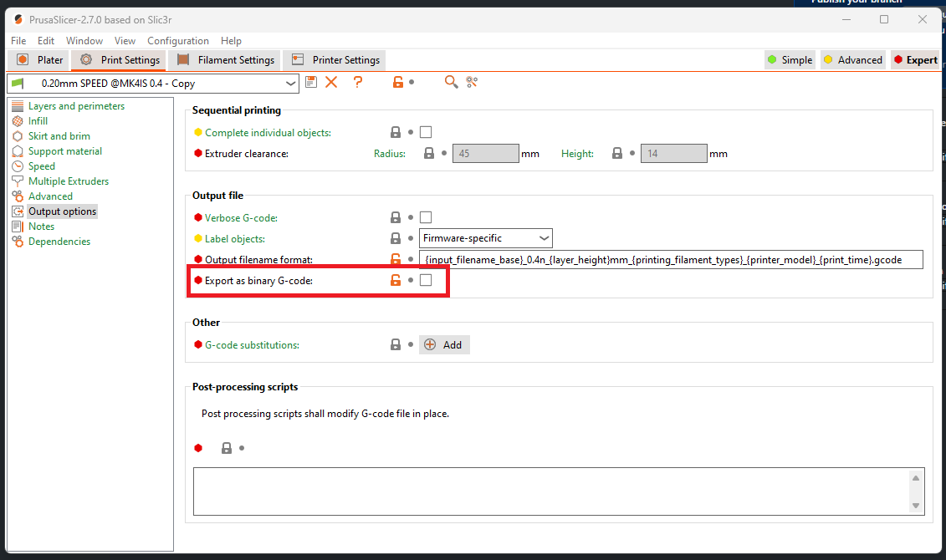Click unlocked padlock for Output filename format

[396, 259]
